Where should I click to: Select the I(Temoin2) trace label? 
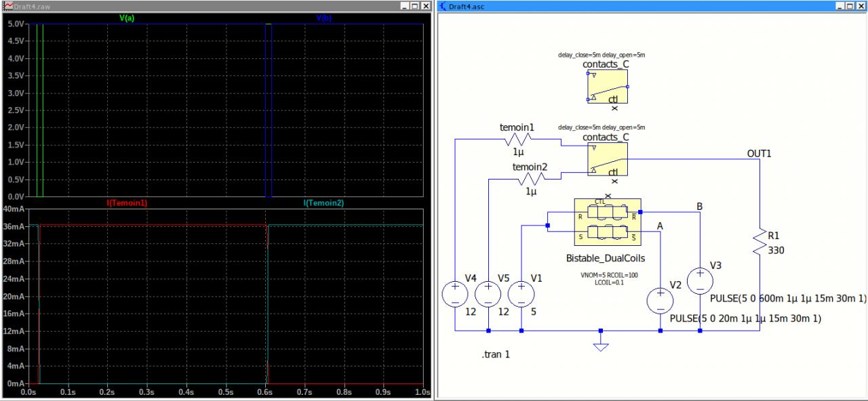323,203
